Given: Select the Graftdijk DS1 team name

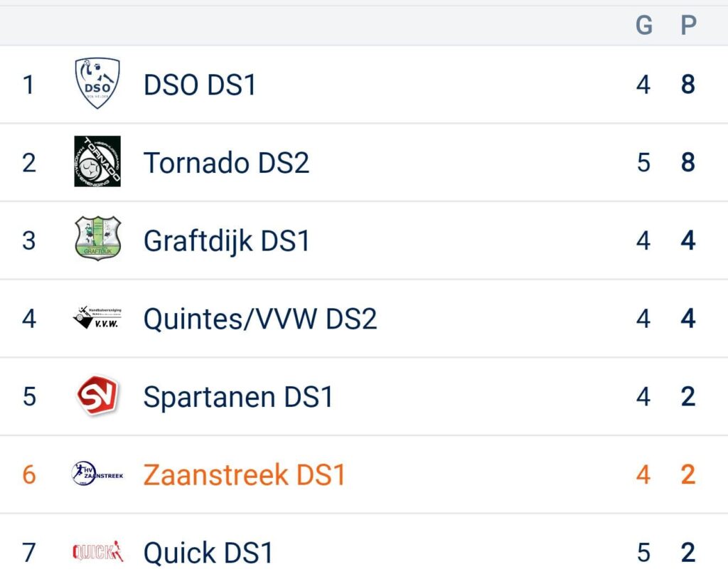Looking at the screenshot, I should 226,242.
